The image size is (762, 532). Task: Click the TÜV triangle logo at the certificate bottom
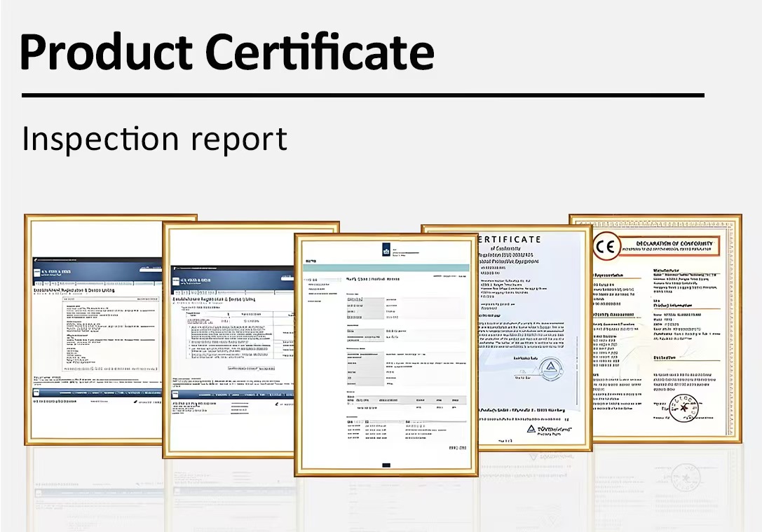(531, 429)
